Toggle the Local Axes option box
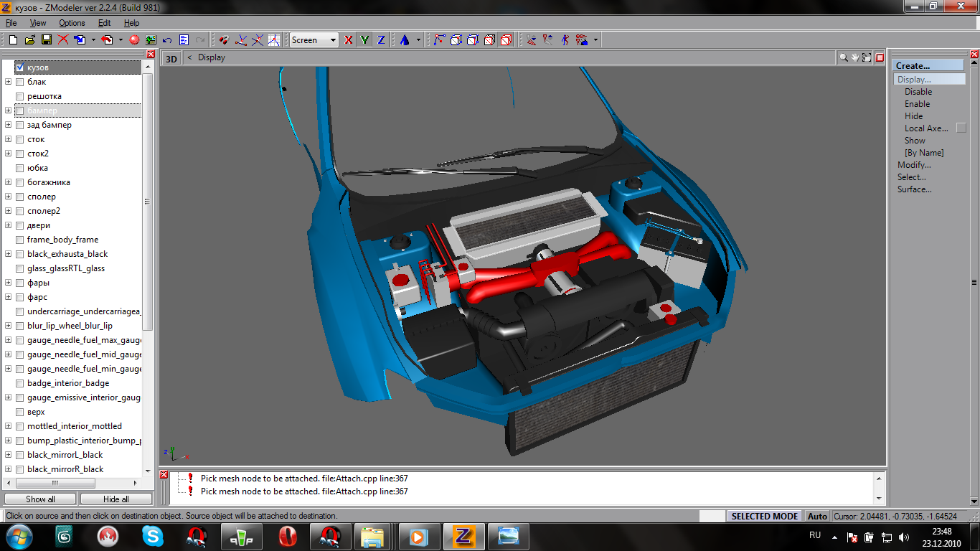 961,128
